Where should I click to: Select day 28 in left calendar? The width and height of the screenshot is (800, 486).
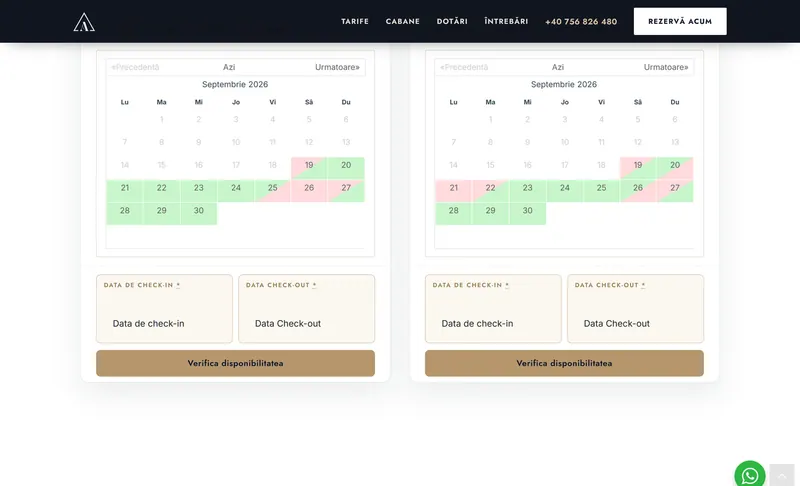click(124, 213)
